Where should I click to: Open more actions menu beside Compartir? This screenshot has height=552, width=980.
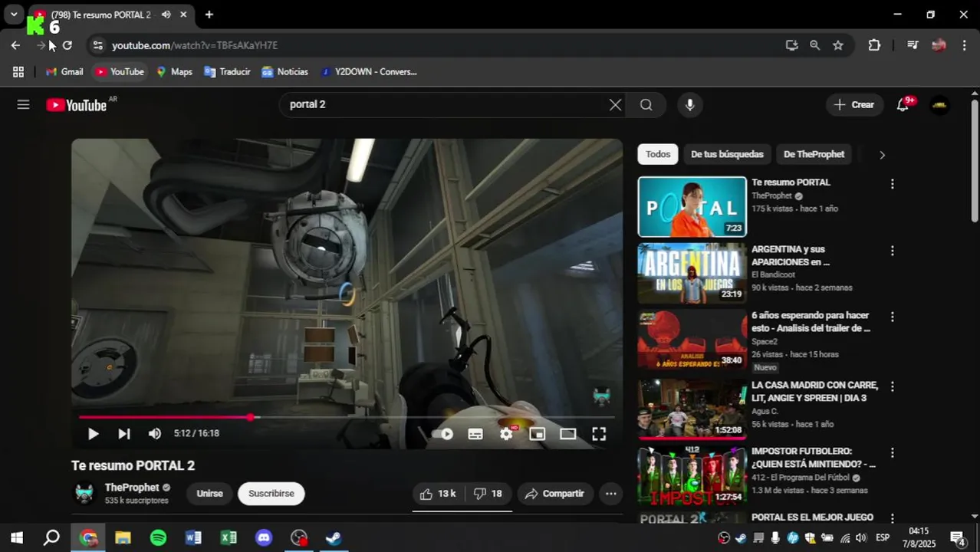pos(610,494)
